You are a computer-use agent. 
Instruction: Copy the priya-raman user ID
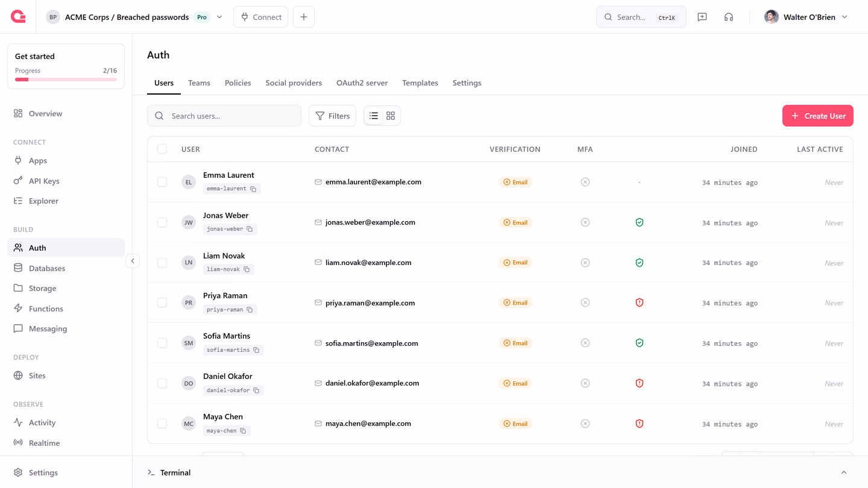[x=250, y=310]
